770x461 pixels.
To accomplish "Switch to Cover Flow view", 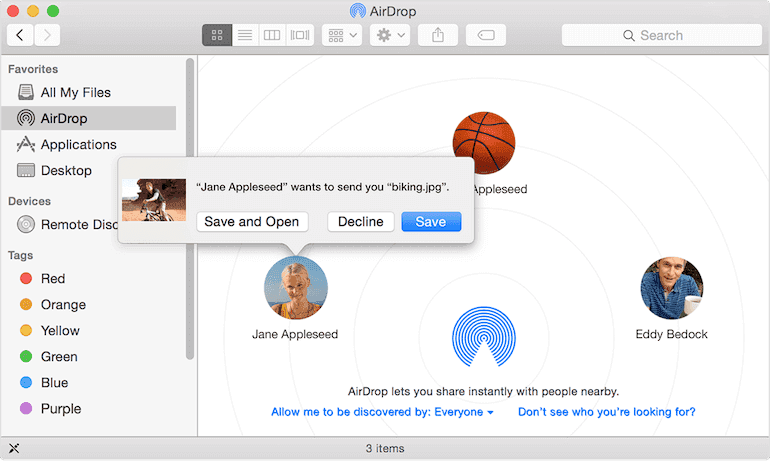I will click(299, 35).
